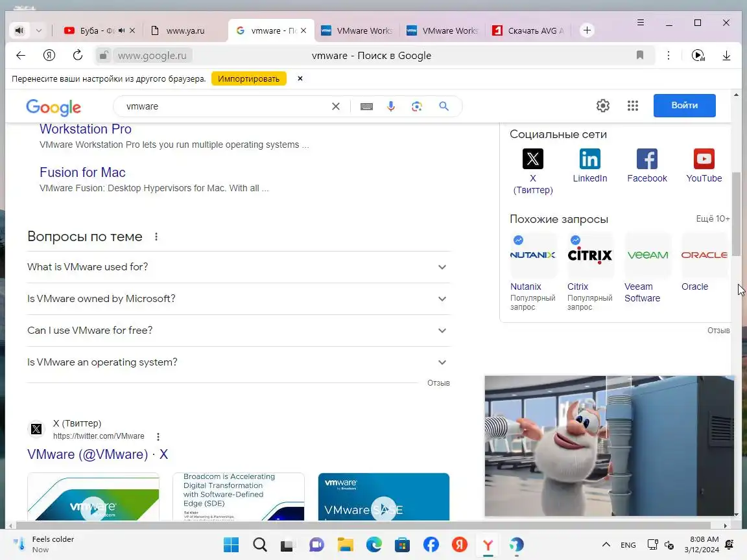
Task: Open VMware's Facebook profile icon
Action: tap(647, 159)
